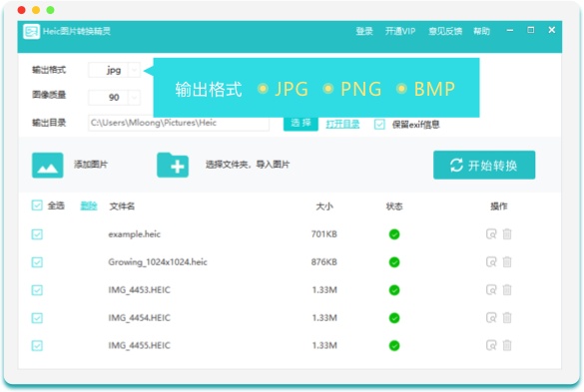Screen dimensions: 584x392
Task: Click the Heic converter app logo icon
Action: point(31,31)
